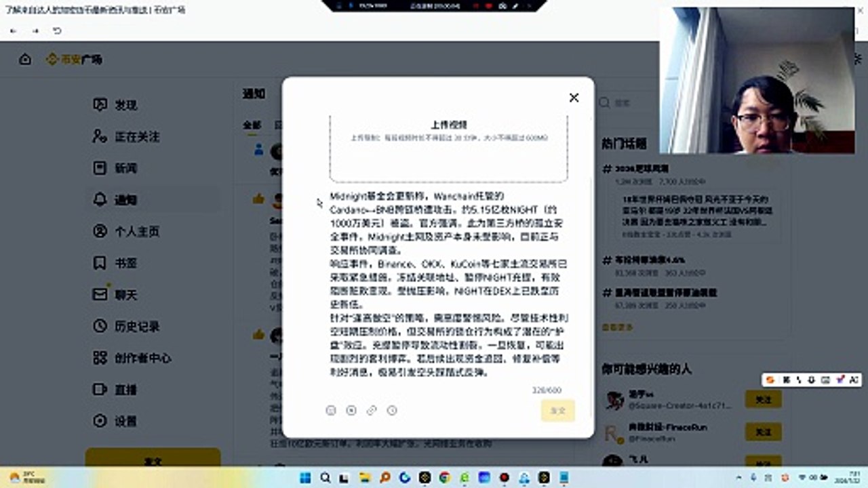Open 发现 in the left sidebar

tap(125, 105)
